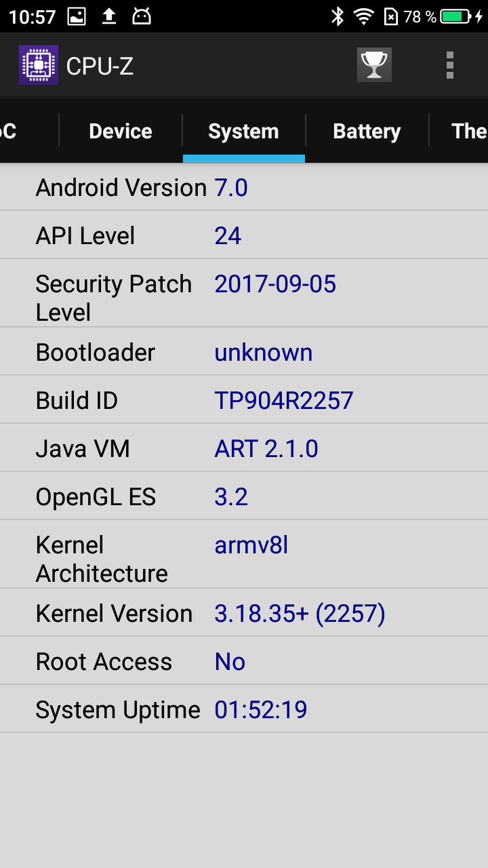Select the Build ID TP904R2257 row
Image resolution: width=488 pixels, height=868 pixels.
click(244, 400)
